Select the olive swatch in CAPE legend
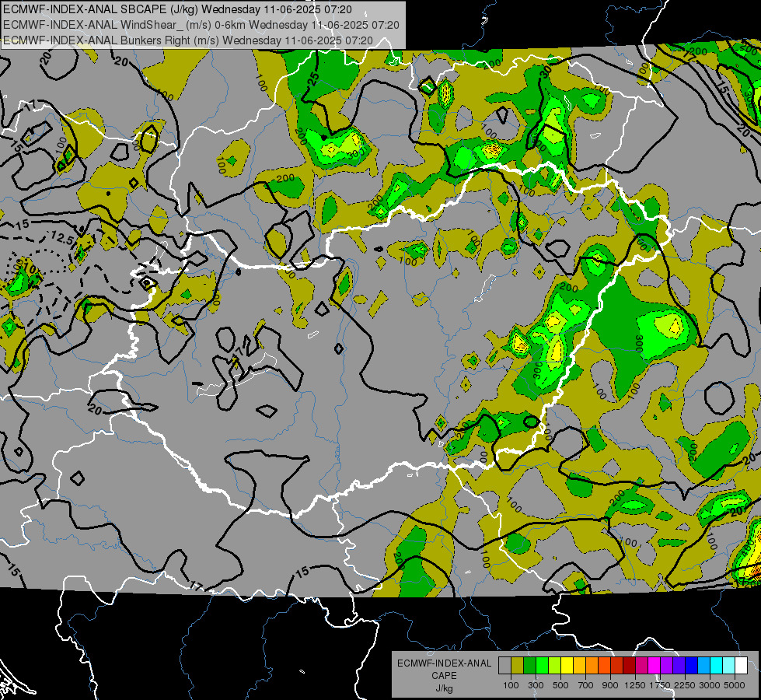This screenshot has width=761, height=700. tap(518, 665)
